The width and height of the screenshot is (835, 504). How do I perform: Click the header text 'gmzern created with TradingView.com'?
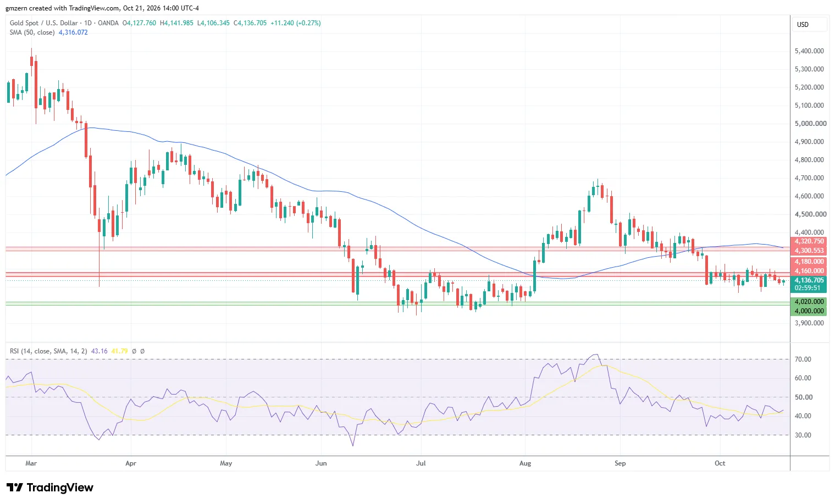click(x=62, y=8)
